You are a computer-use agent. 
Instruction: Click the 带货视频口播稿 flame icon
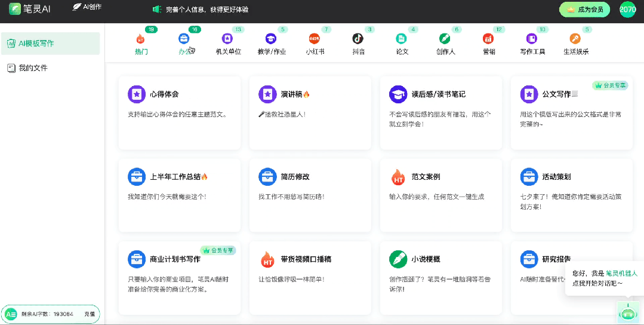click(267, 259)
